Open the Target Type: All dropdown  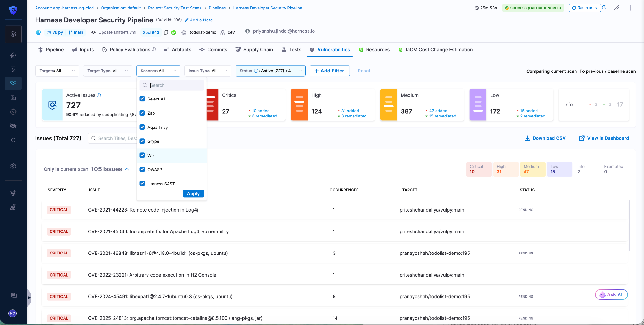108,71
